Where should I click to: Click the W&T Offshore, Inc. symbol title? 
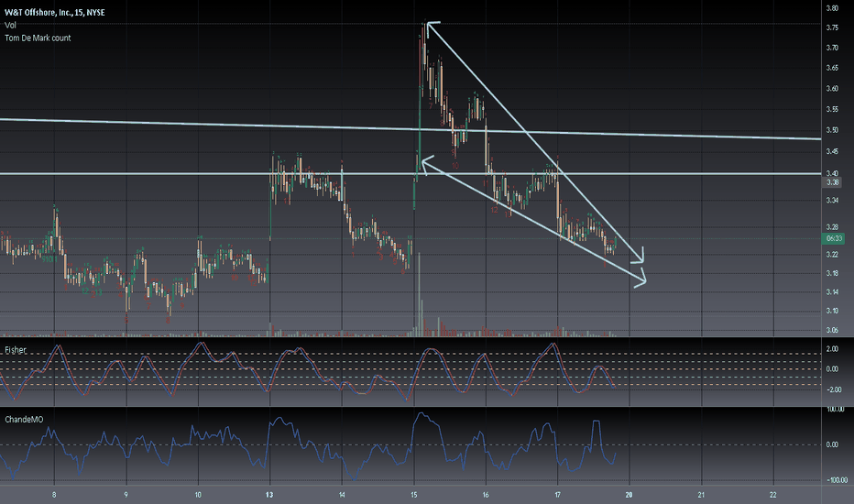coord(54,12)
